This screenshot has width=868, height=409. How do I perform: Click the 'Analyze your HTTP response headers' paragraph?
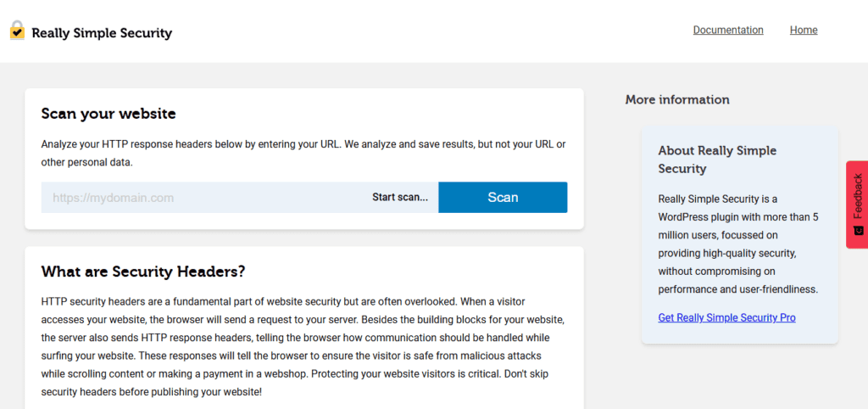(303, 154)
